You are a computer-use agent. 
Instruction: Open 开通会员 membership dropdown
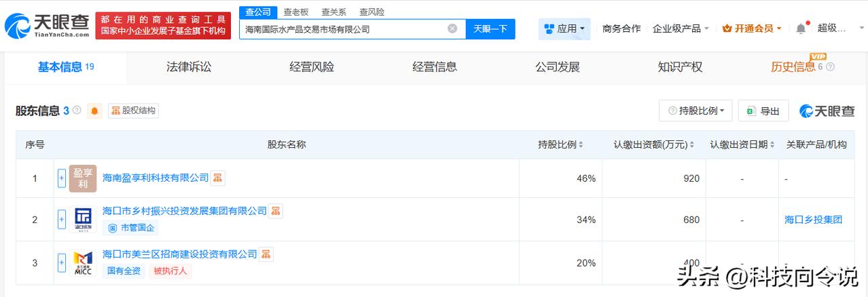[752, 28]
